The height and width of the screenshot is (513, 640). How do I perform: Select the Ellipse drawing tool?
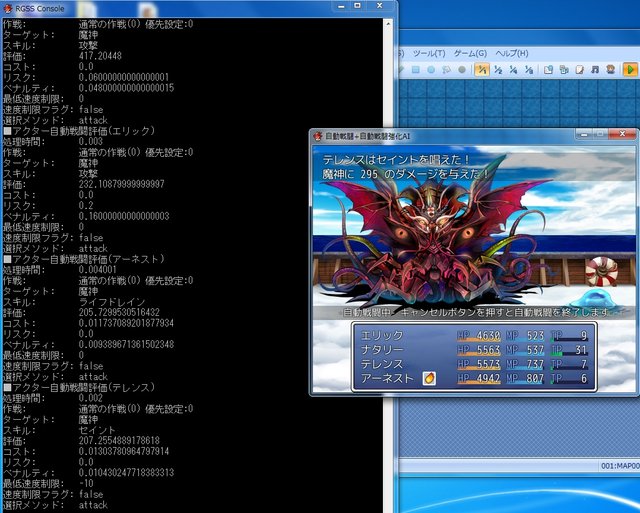(x=431, y=70)
